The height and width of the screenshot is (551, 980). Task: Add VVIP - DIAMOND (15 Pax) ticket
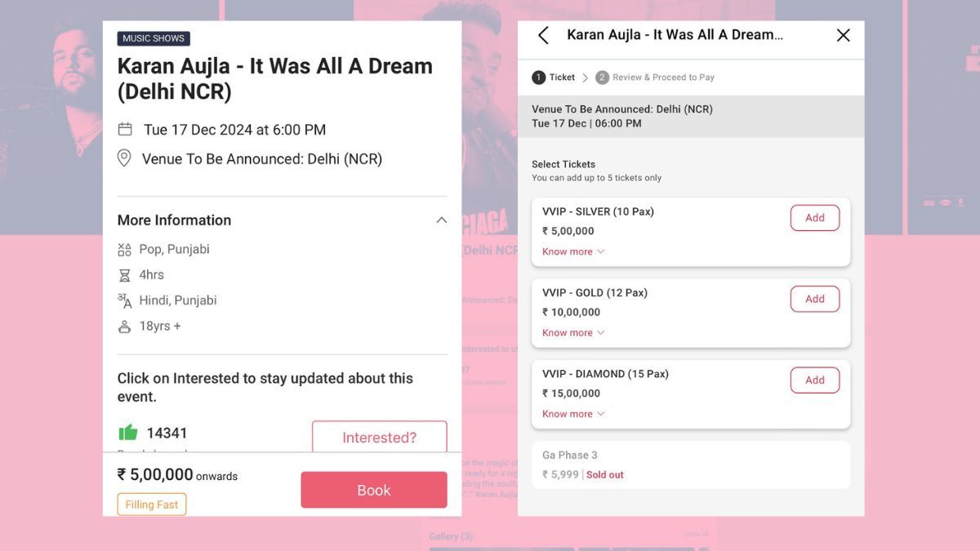pyautogui.click(x=814, y=380)
